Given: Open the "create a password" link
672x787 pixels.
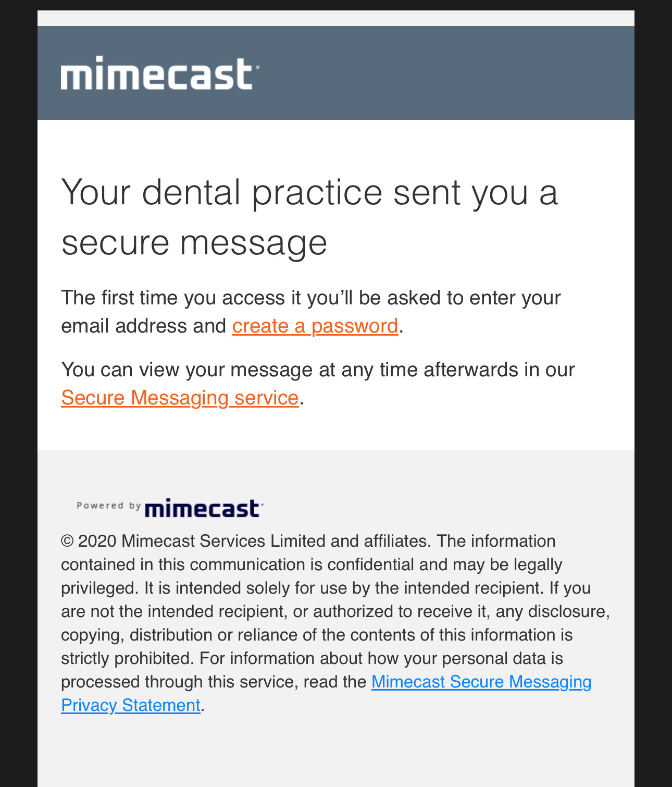Looking at the screenshot, I should pyautogui.click(x=315, y=326).
